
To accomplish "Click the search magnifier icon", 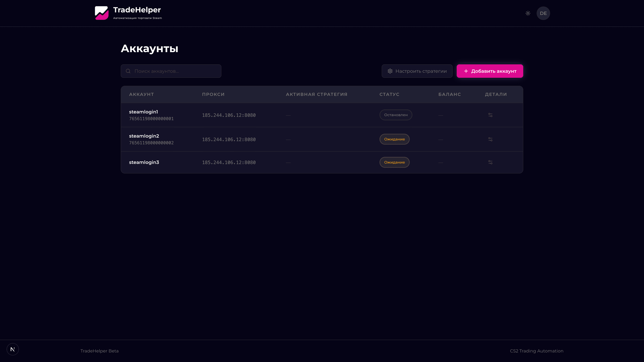I will point(128,71).
